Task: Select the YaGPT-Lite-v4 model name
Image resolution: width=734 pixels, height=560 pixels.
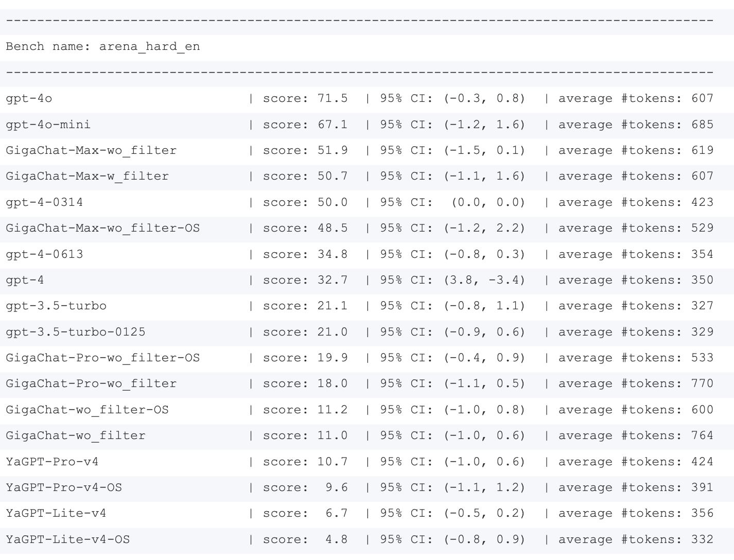Action: (x=56, y=513)
